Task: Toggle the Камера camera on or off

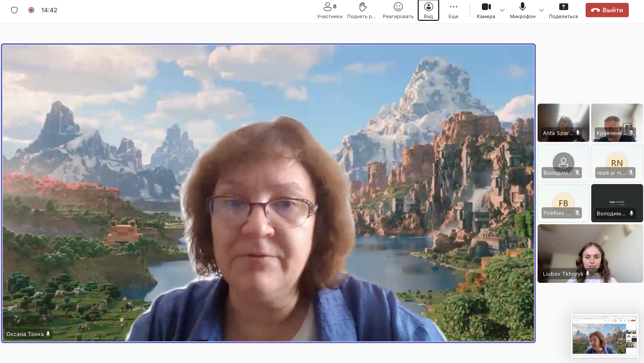Action: click(486, 10)
